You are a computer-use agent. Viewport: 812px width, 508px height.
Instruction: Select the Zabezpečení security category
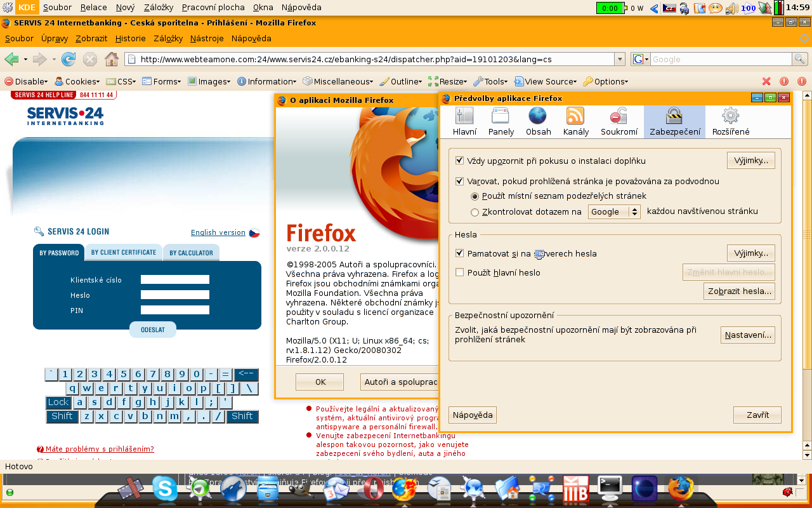(x=674, y=121)
